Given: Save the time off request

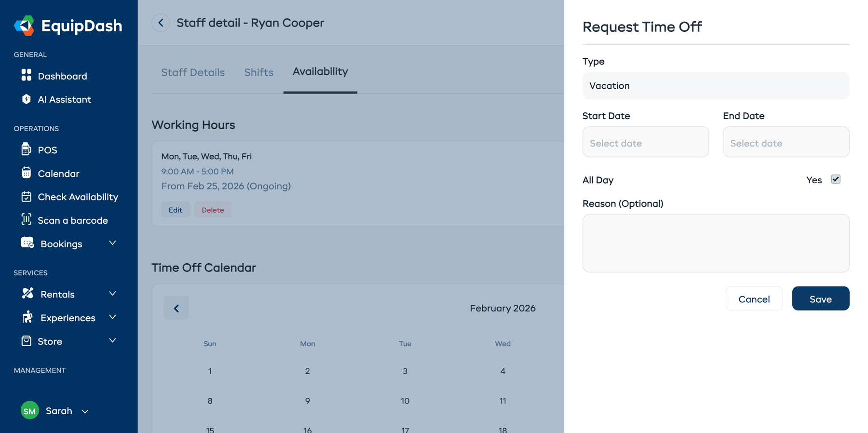Looking at the screenshot, I should pyautogui.click(x=820, y=299).
